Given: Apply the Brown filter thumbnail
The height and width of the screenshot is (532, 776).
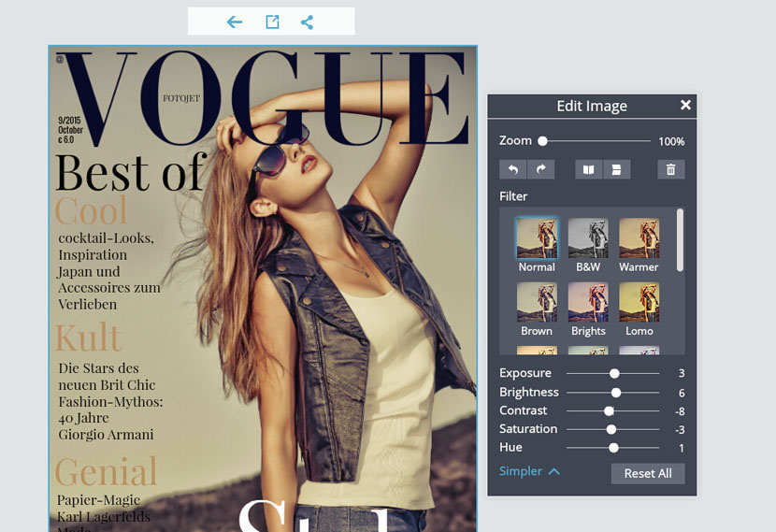Looking at the screenshot, I should tap(537, 302).
